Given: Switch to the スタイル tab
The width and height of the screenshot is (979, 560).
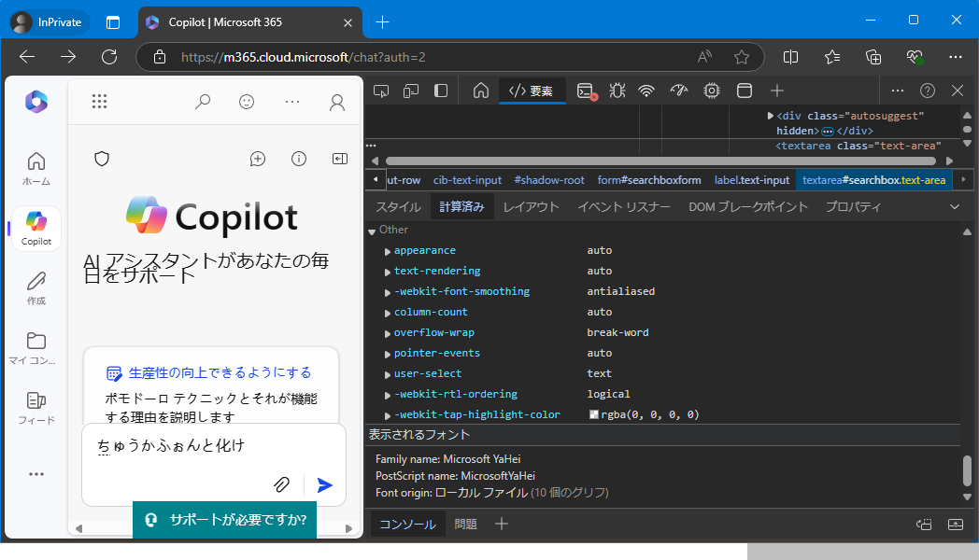Looking at the screenshot, I should pos(398,207).
